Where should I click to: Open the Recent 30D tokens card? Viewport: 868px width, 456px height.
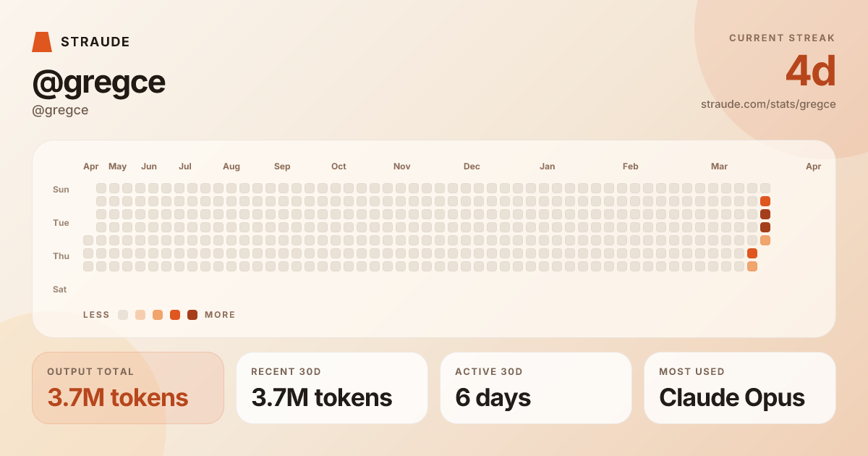pyautogui.click(x=332, y=388)
